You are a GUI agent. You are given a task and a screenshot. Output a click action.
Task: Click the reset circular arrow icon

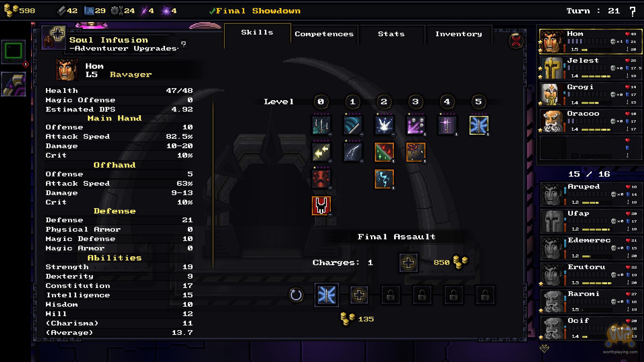296,295
